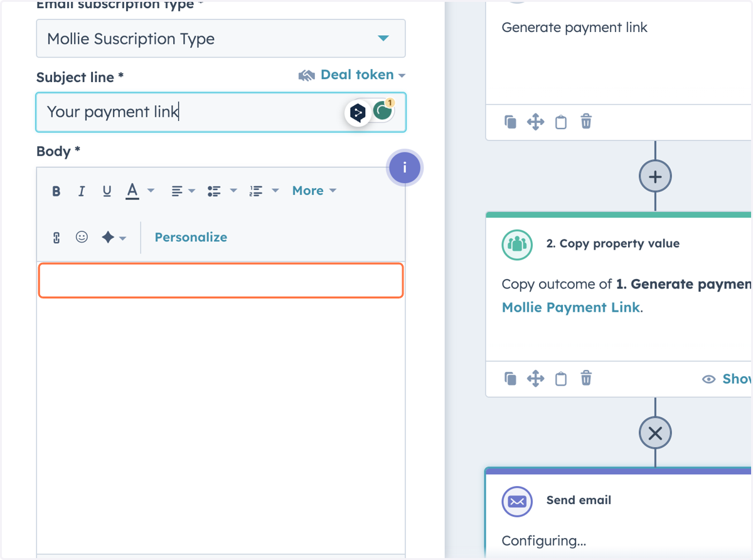Screen dimensions: 753x560
Task: Expand the More formatting menu
Action: (314, 191)
